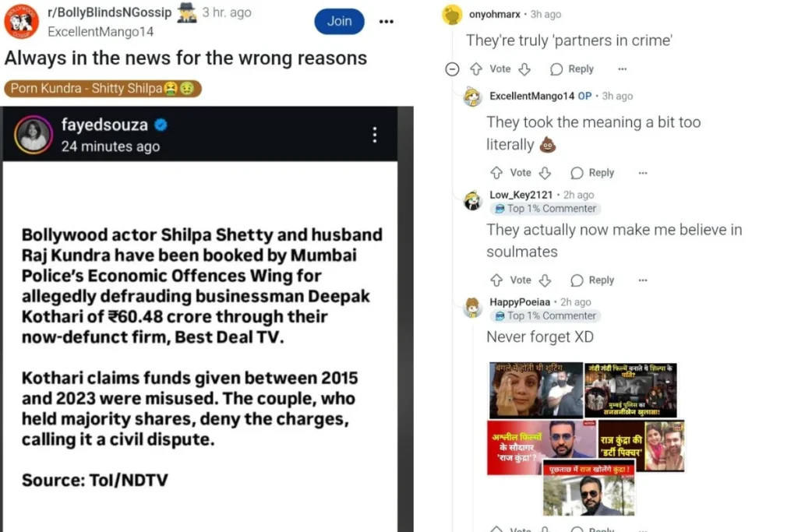Viewport: 798px width, 532px height.
Task: Open the 'Porn Kundra - Shitty Shilpa' flair tag
Action: tap(103, 89)
